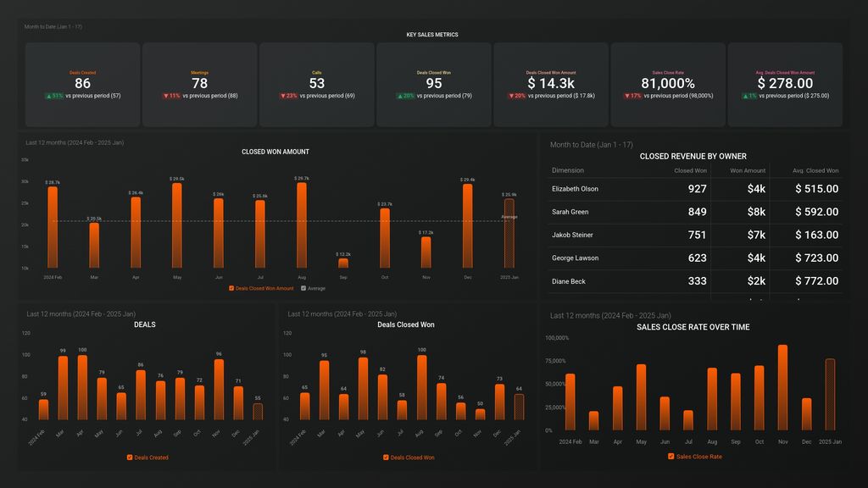Click the Jakob Steiner row name

pos(572,236)
